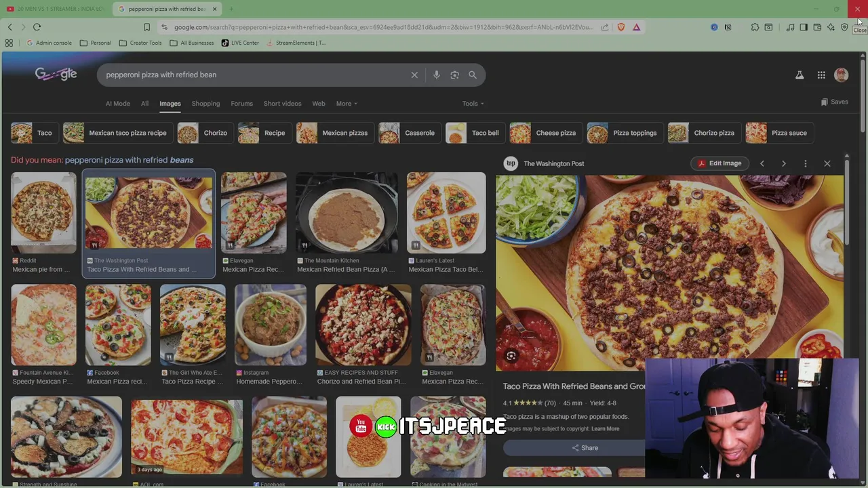Select the Pizza sauce chip
The height and width of the screenshot is (488, 868).
778,133
